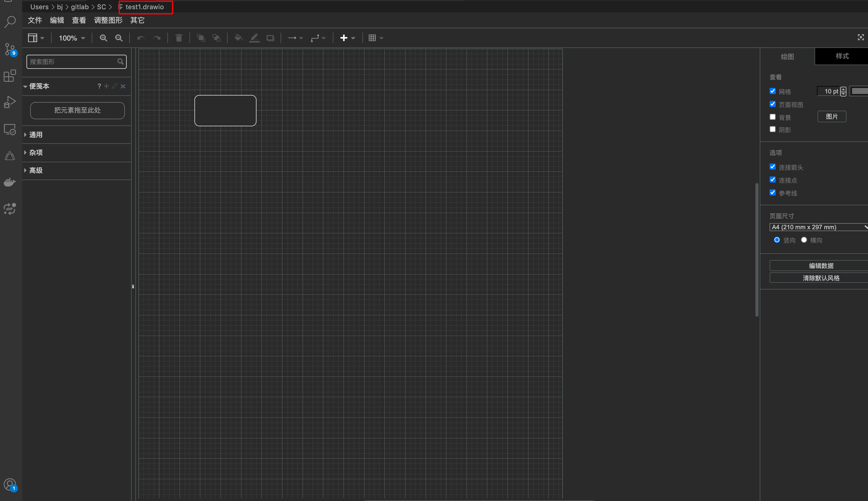Select the 横向 landscape orientation

[804, 240]
